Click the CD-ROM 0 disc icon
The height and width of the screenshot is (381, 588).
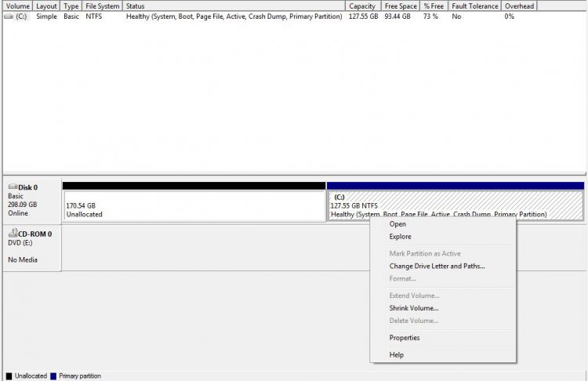tap(13, 233)
